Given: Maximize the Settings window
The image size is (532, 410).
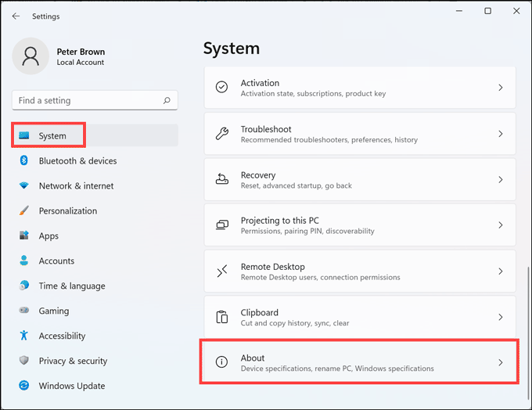Looking at the screenshot, I should click(x=487, y=11).
